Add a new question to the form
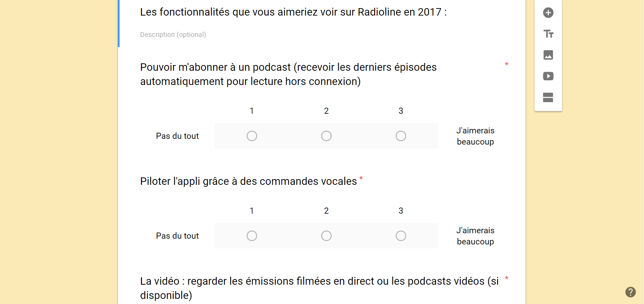The height and width of the screenshot is (304, 644). pos(548,13)
